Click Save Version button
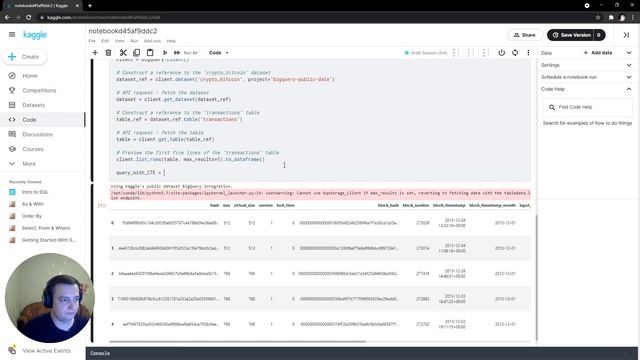 571,35
